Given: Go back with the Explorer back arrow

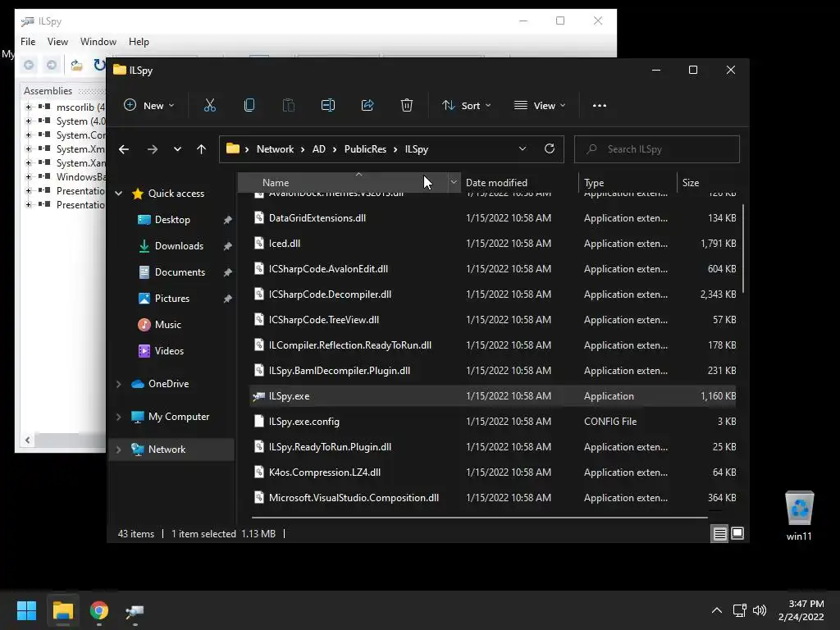Looking at the screenshot, I should point(124,149).
